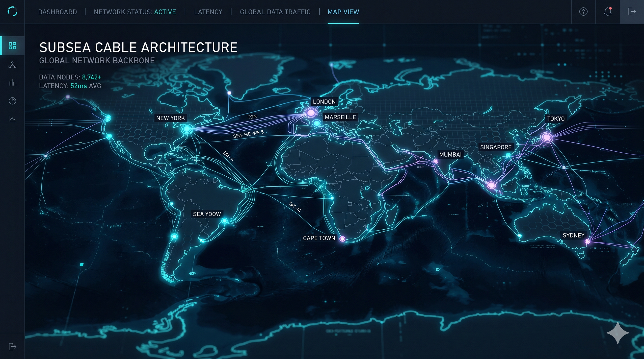Click the Global Network Backbone subtitle
644x359 pixels.
point(97,60)
